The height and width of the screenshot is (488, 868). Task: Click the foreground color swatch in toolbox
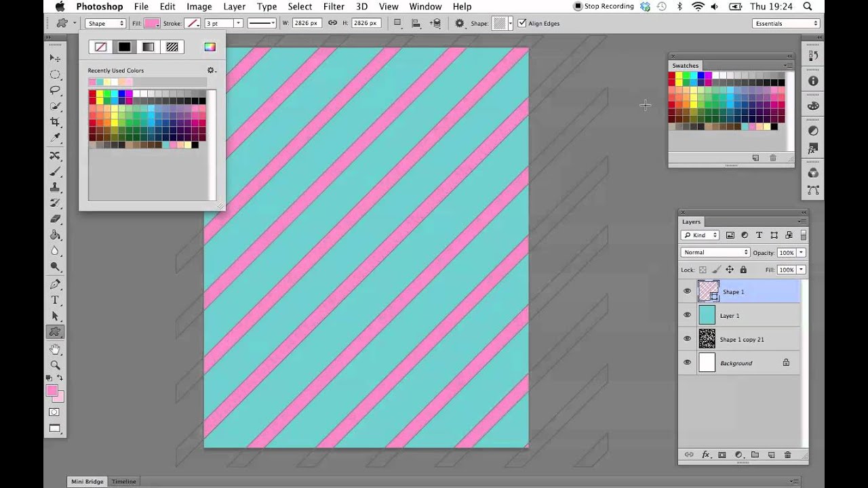coord(52,390)
